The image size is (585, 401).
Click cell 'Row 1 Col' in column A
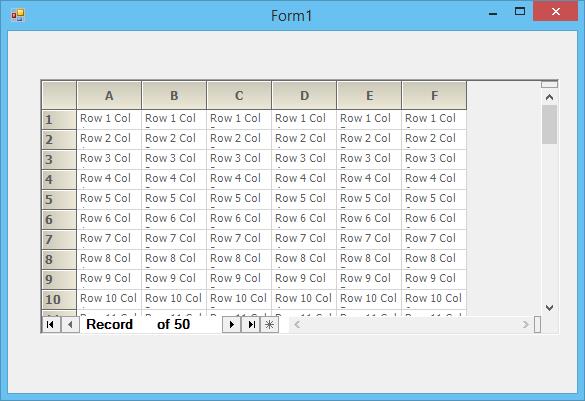pos(109,120)
